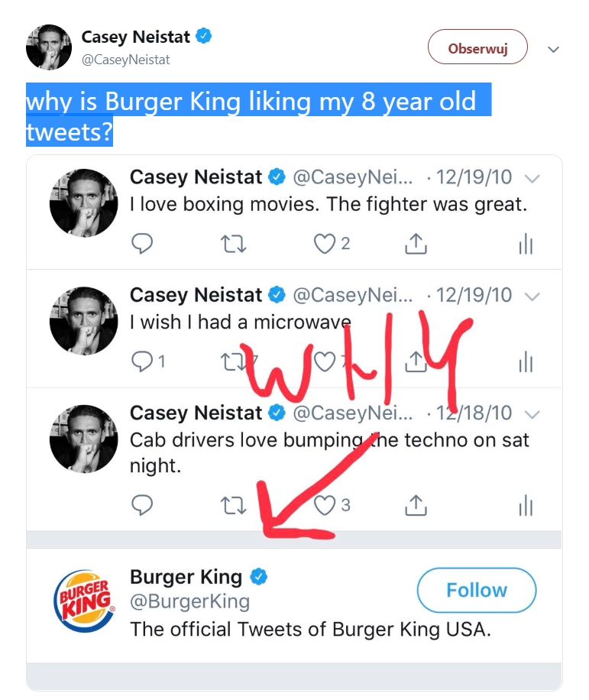Click Casey Neistat's avatar in the header
Image resolution: width=589 pixels, height=700 pixels.
(x=49, y=47)
